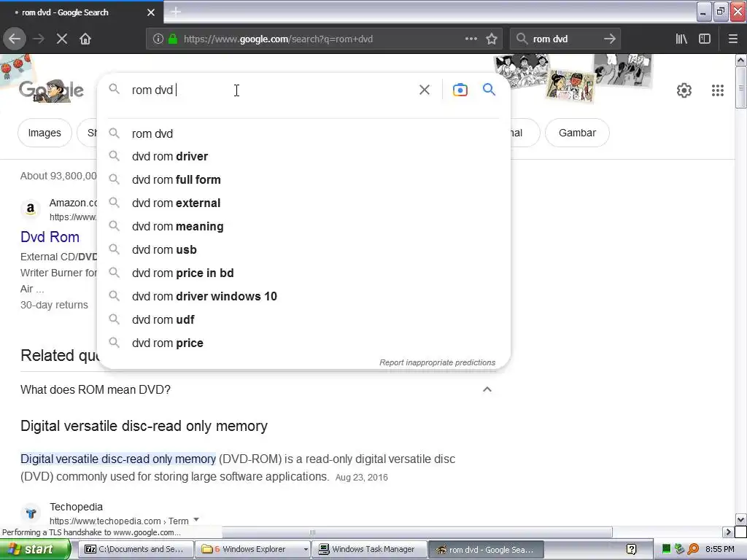Image resolution: width=747 pixels, height=560 pixels.
Task: Pick dvd rom price in bd suggestion
Action: [303, 273]
